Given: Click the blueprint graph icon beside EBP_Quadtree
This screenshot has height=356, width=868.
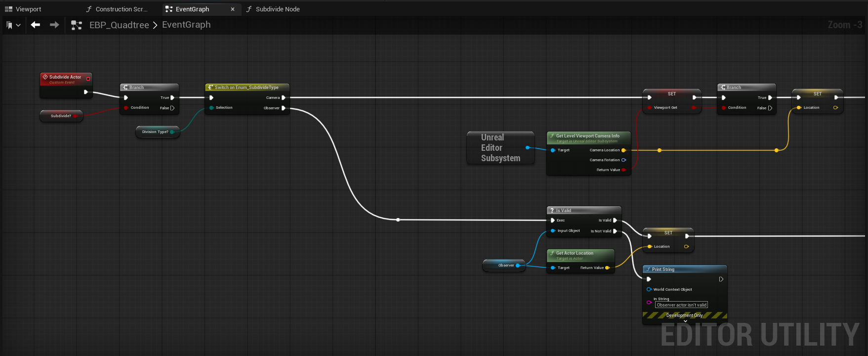Looking at the screenshot, I should pos(77,25).
